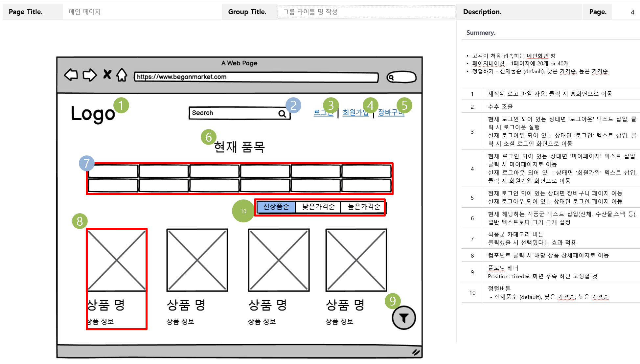
Task: Click the magnifier in browser search pill
Action: point(391,78)
